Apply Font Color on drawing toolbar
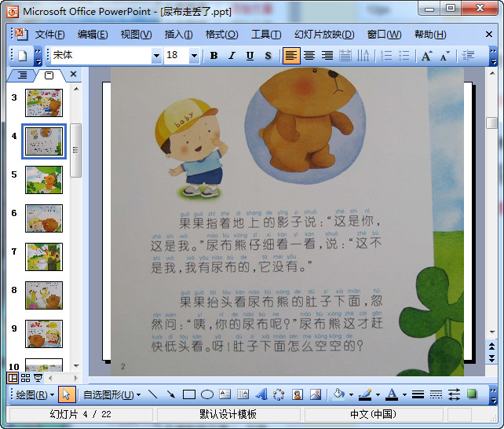 tap(392, 394)
